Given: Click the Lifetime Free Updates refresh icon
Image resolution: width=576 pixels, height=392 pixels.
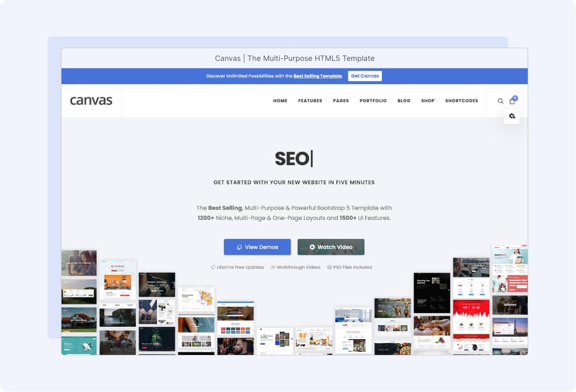Looking at the screenshot, I should (x=213, y=268).
